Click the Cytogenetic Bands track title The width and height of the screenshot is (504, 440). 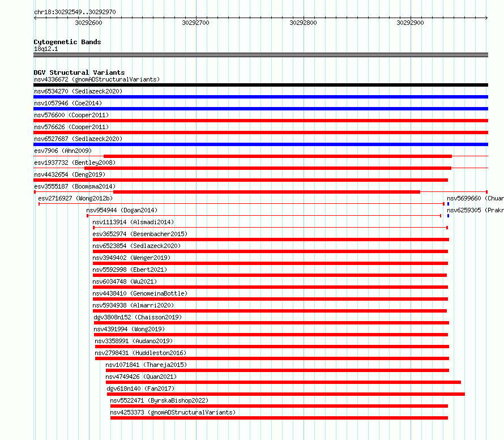click(x=67, y=42)
